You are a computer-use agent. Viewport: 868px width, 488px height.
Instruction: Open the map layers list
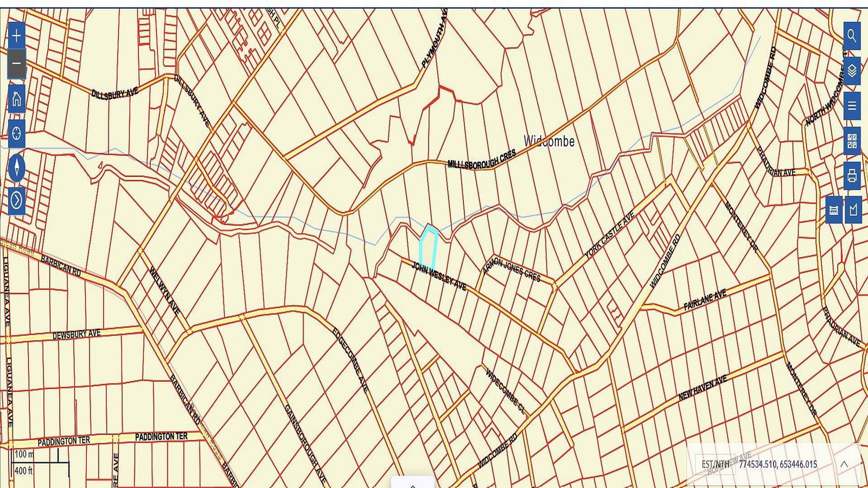[x=852, y=70]
